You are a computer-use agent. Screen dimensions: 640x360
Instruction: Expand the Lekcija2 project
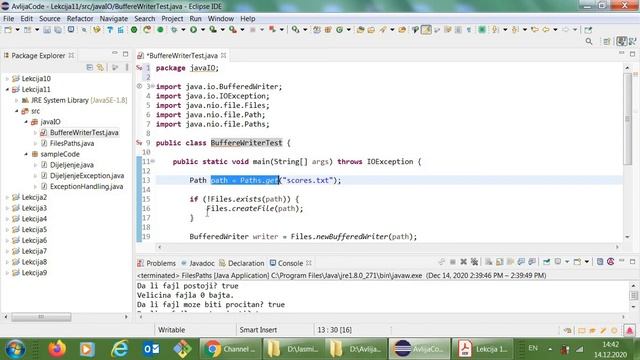(x=7, y=197)
